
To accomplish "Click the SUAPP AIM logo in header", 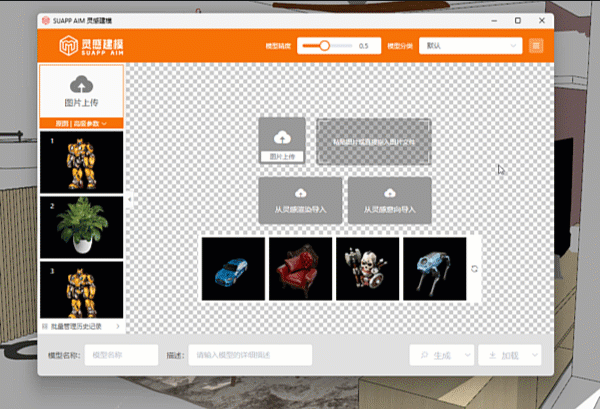I will (x=91, y=46).
